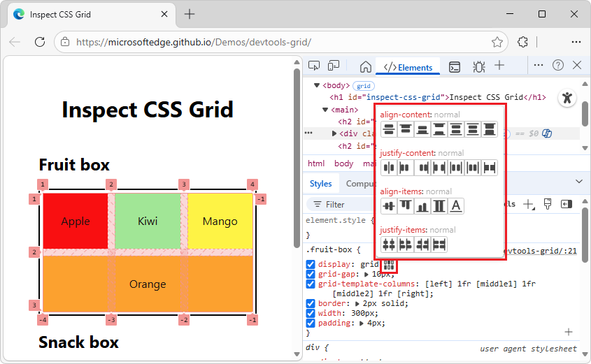The width and height of the screenshot is (591, 364).
Task: Uncheck the grid-gap property checkbox
Action: [311, 275]
